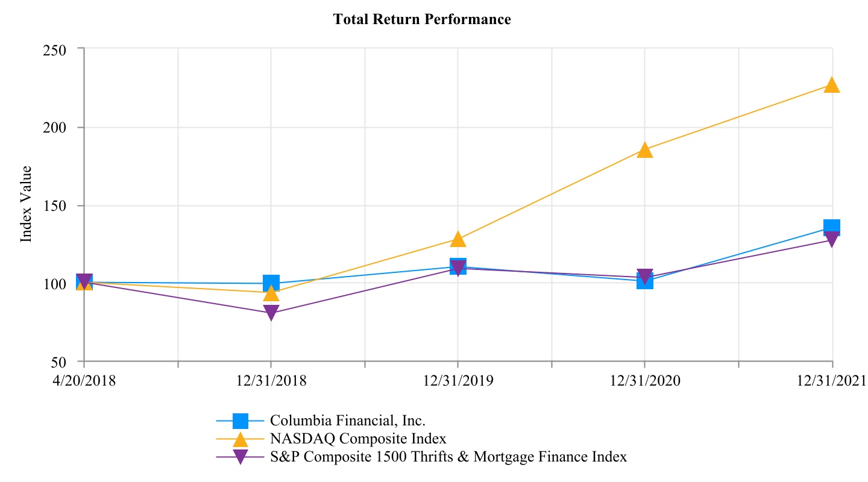Select the NASDAQ Composite Index legend label
The width and height of the screenshot is (868, 482).
[358, 438]
